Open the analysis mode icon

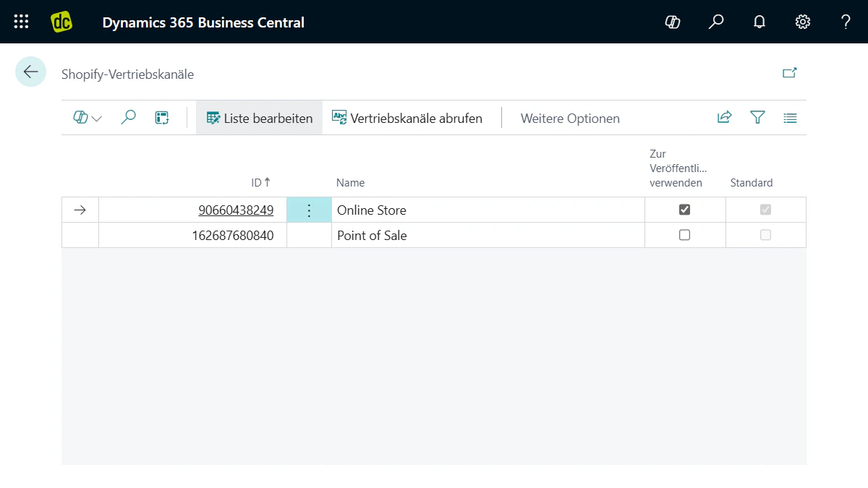(x=162, y=118)
